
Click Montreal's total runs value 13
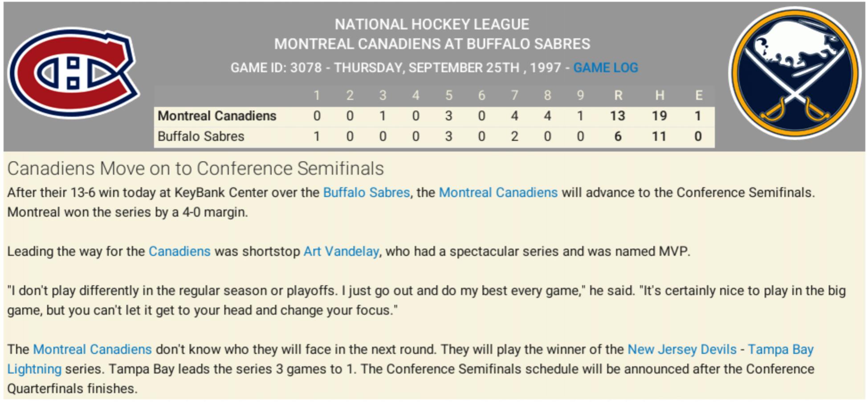point(617,116)
